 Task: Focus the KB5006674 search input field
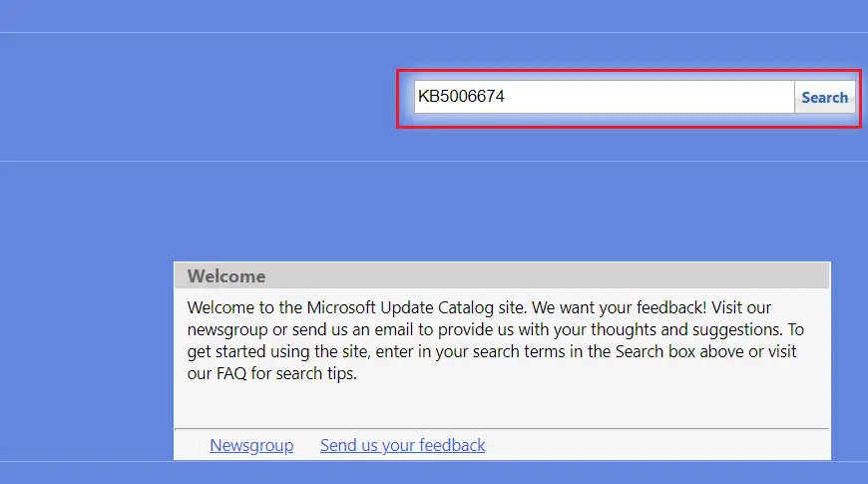604,97
